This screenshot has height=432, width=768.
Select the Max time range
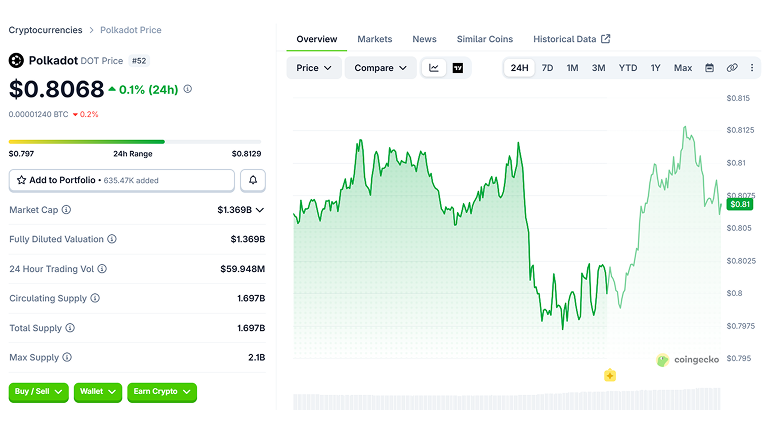pyautogui.click(x=683, y=68)
